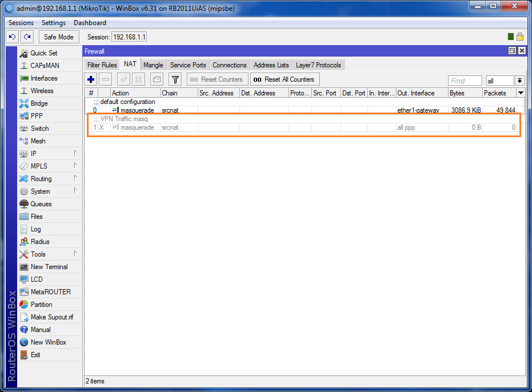Click the redo arrow icon

tap(27, 37)
